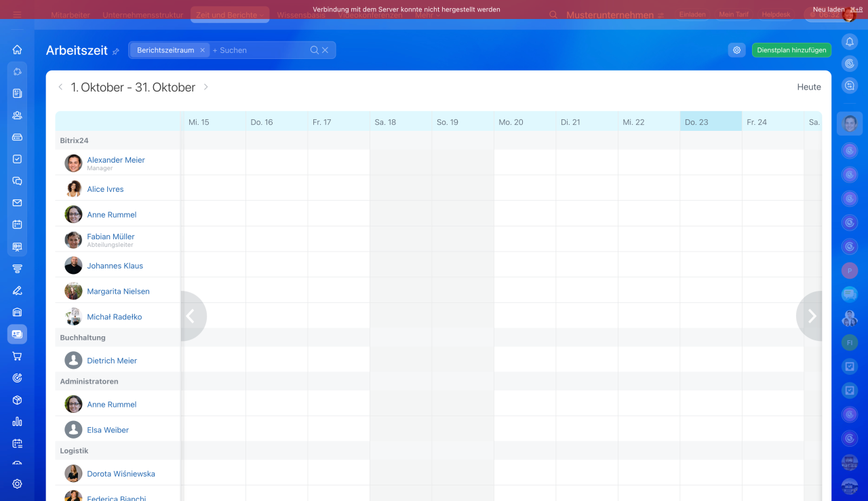Image resolution: width=868 pixels, height=501 pixels.
Task: Open the sidebar settings gear at bottom
Action: click(x=17, y=484)
